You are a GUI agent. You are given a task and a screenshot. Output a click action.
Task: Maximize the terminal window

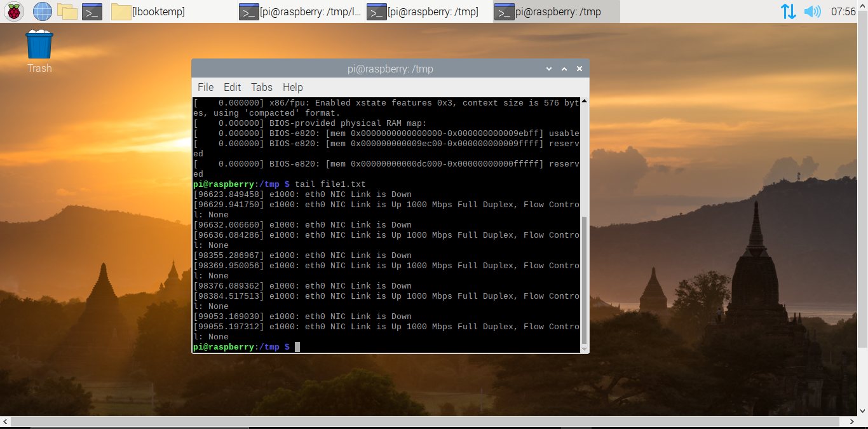[x=564, y=69]
